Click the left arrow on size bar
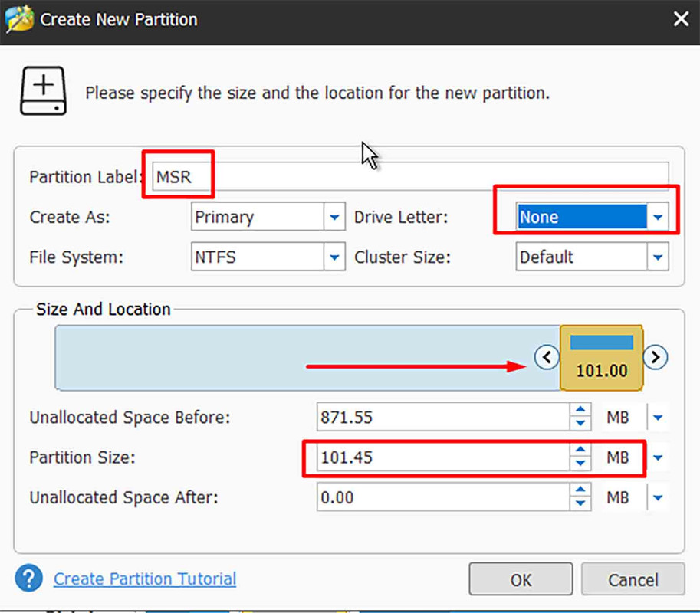This screenshot has height=613, width=700. (x=547, y=357)
